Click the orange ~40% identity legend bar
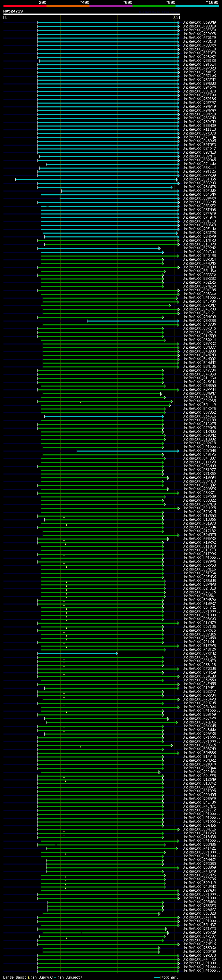The height and width of the screenshot is (980, 222). [68, 6]
